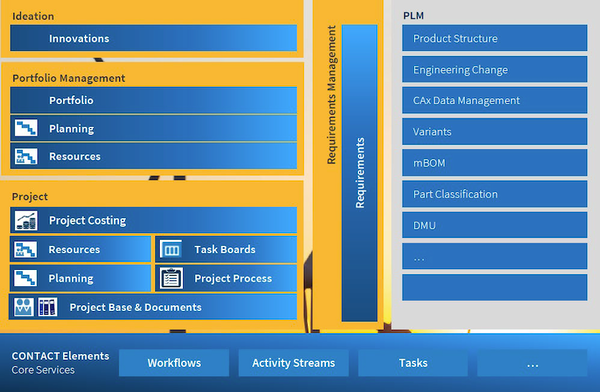
Task: Open Workflows core service
Action: point(174,363)
